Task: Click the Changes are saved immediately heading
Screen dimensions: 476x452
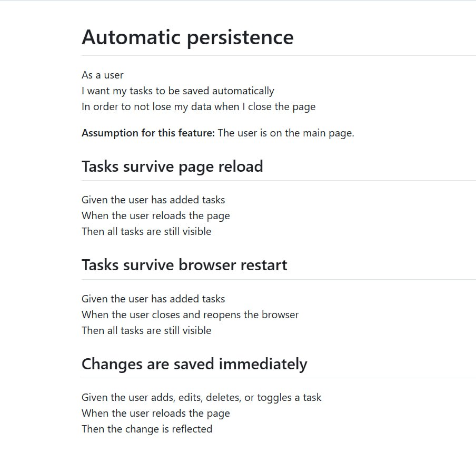Action: pos(194,364)
